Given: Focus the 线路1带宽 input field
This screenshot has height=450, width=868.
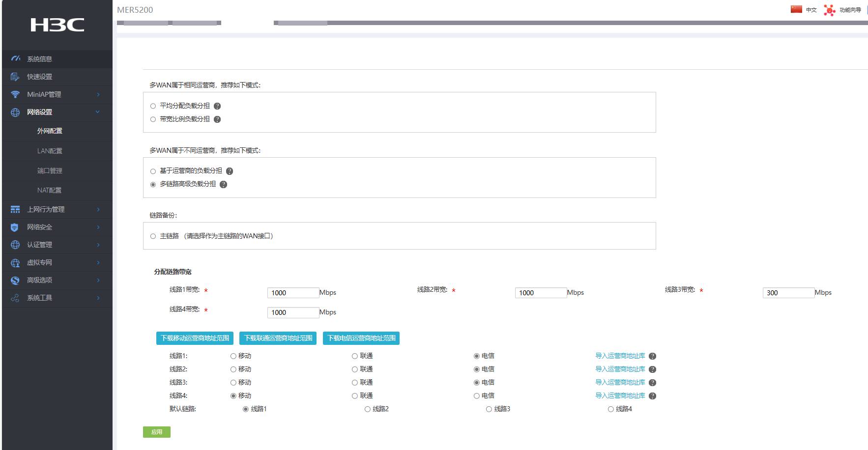Looking at the screenshot, I should [293, 293].
